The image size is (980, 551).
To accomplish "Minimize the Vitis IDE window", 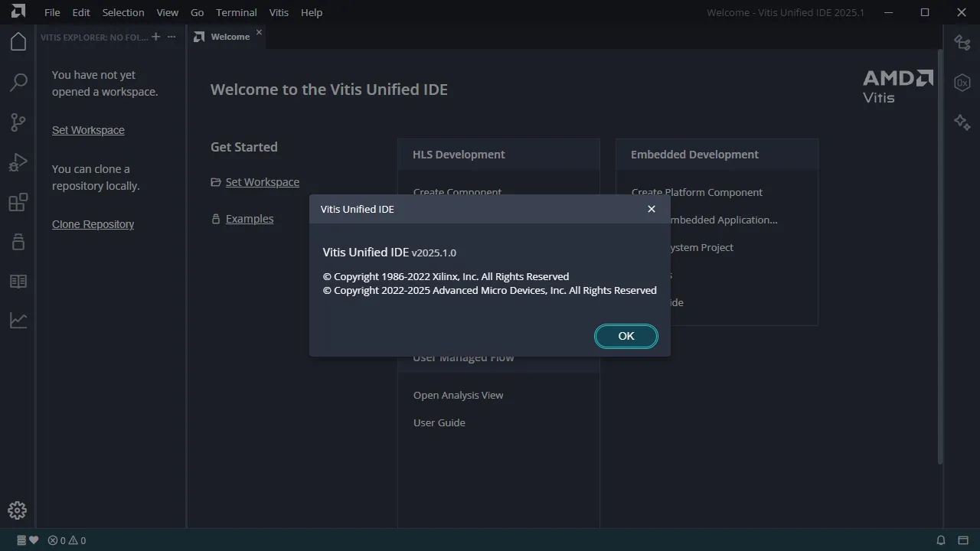I will [888, 12].
